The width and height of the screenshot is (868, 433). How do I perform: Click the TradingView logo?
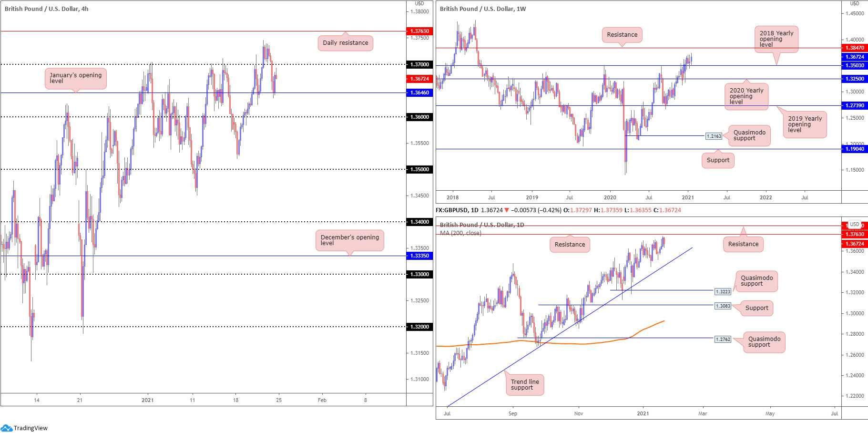click(x=24, y=428)
